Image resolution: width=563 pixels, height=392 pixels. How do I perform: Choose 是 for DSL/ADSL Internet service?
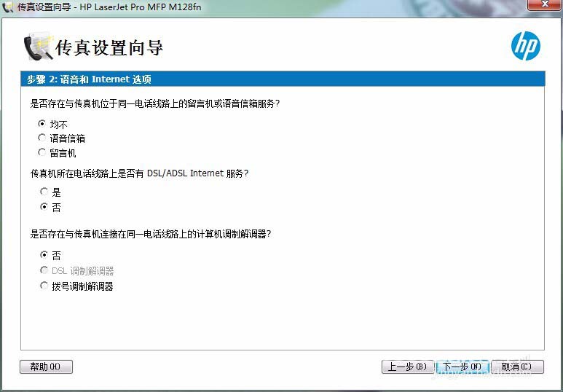tap(44, 192)
